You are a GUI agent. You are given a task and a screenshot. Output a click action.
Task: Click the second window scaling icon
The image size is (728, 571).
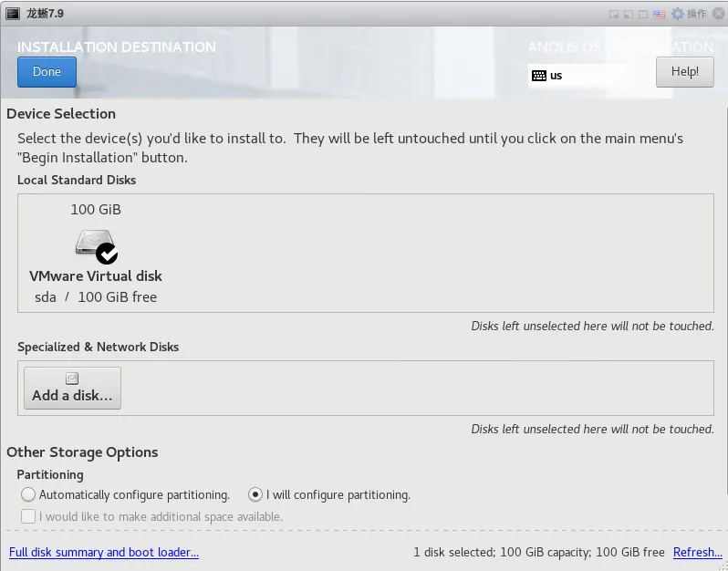629,14
